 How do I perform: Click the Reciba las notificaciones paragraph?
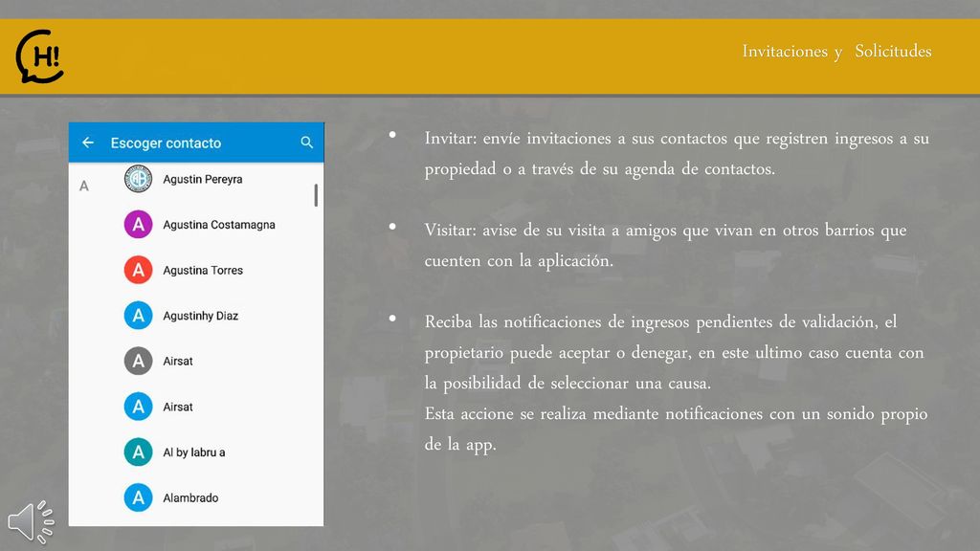coord(676,383)
